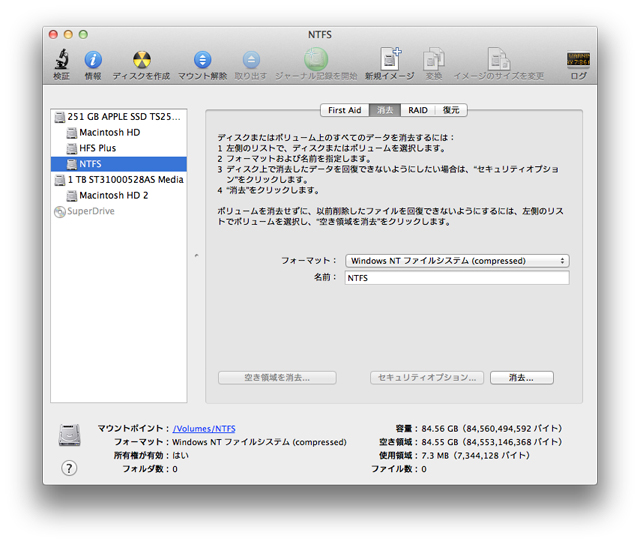Click the Eject (取り出す) toolbar icon
Screen dimensions: 640x544
pos(251,60)
